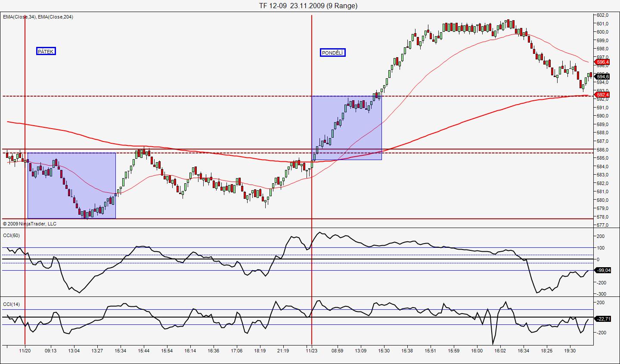The height and width of the screenshot is (364, 620).
Task: Click the 13:27 time axis label
Action: coord(97,351)
